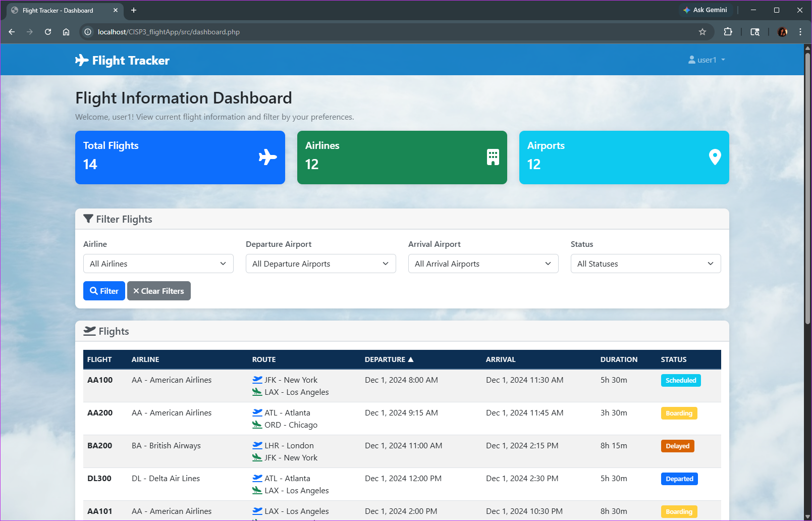Screen dimensions: 812x521
Task: Expand the Departure Airport dropdown
Action: (x=320, y=264)
